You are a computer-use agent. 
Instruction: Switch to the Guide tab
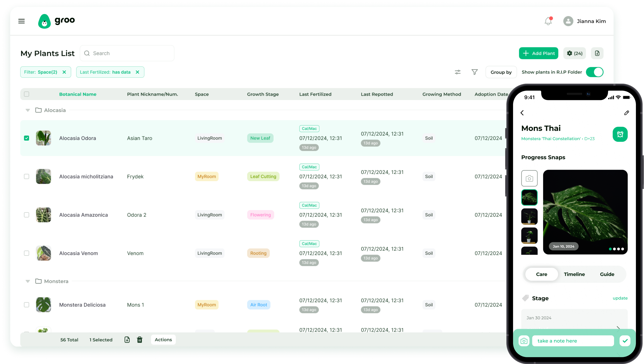tap(607, 274)
